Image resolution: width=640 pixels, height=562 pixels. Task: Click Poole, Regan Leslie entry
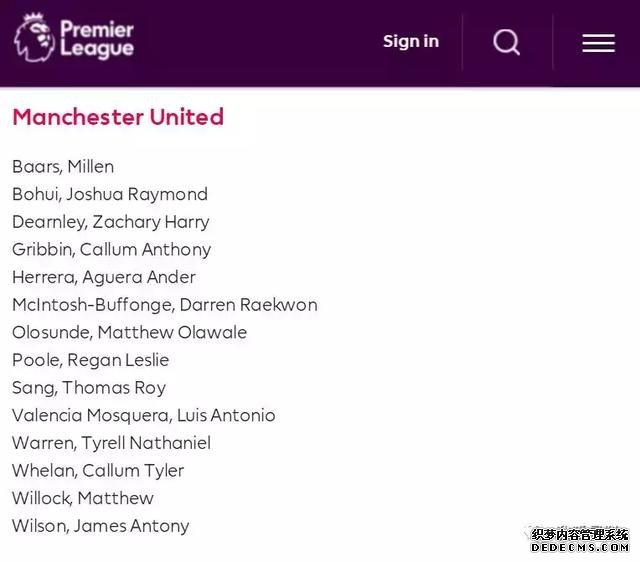pos(91,360)
